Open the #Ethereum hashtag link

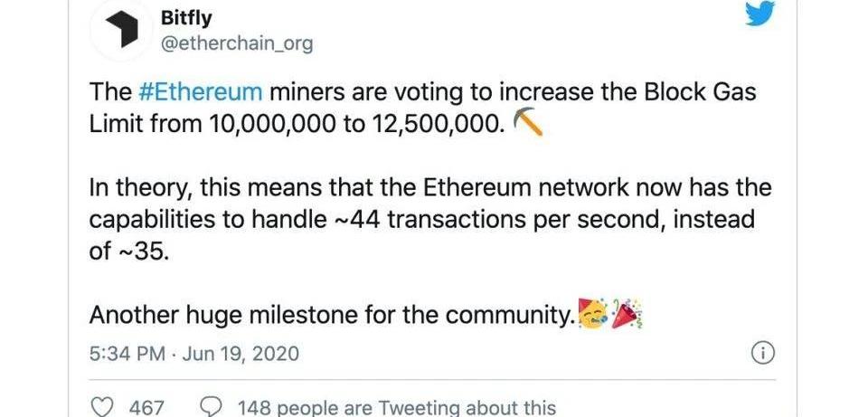click(x=201, y=91)
